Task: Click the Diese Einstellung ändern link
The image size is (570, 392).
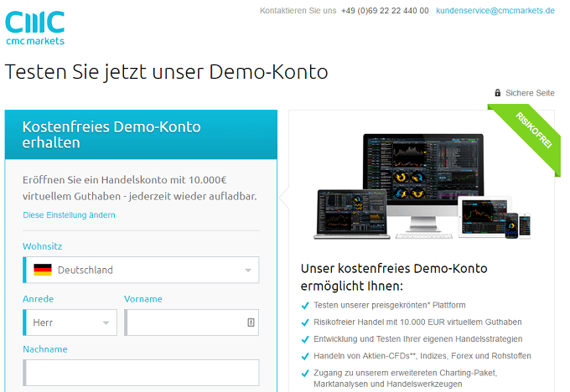Action: click(69, 215)
